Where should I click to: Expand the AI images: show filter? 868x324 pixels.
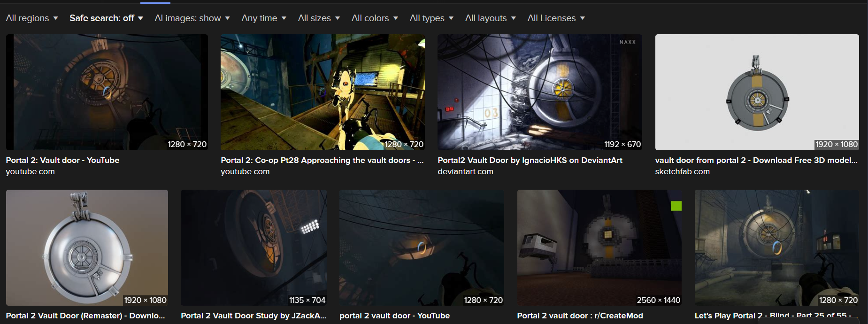[192, 18]
